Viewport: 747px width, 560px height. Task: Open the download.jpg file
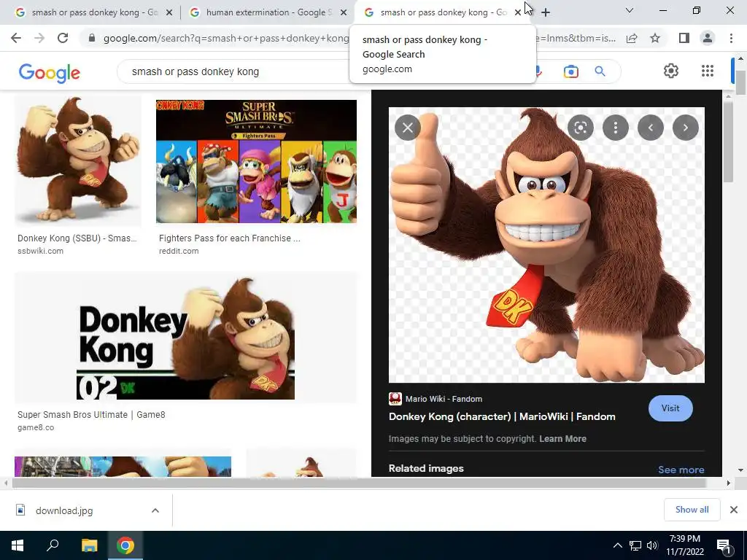point(64,510)
